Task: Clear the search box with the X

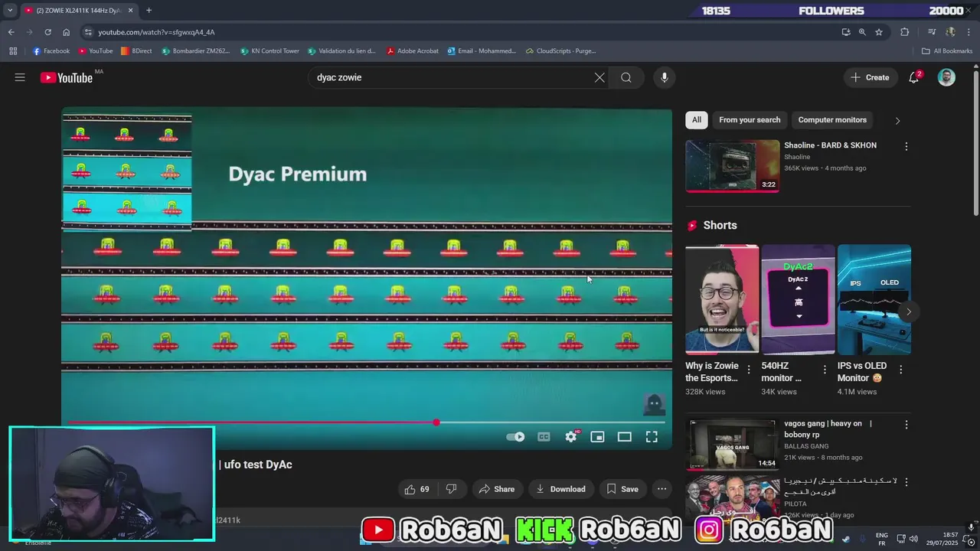Action: point(599,77)
